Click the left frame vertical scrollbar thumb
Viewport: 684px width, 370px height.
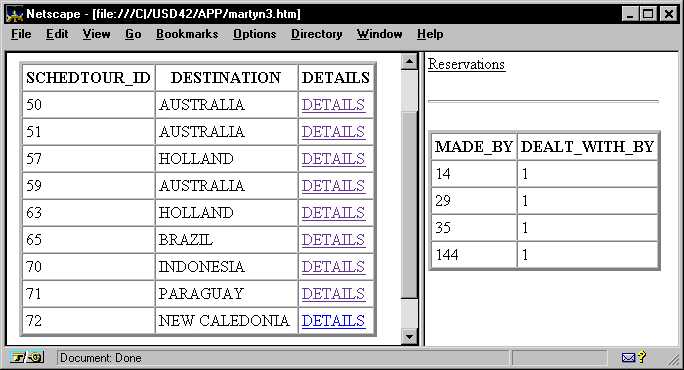(409, 205)
